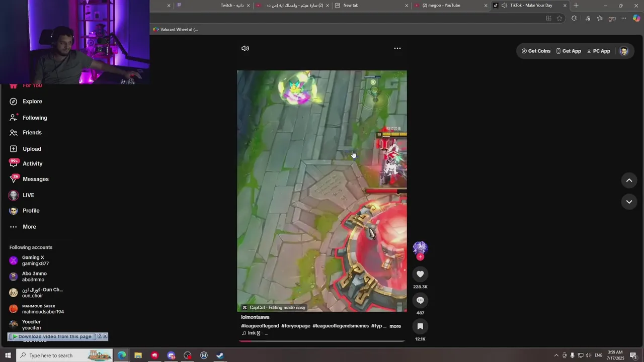Close the TikTok - Make Your Day tab
The height and width of the screenshot is (362, 644).
pyautogui.click(x=565, y=6)
